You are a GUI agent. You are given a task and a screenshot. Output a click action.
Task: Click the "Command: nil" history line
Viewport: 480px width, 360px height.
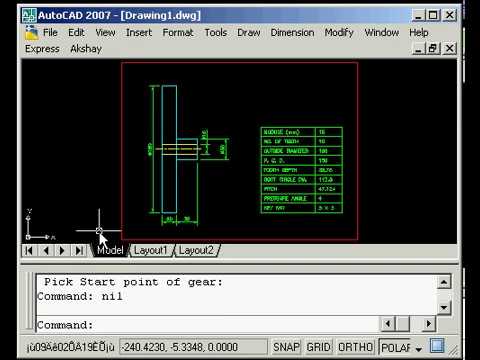(80, 296)
